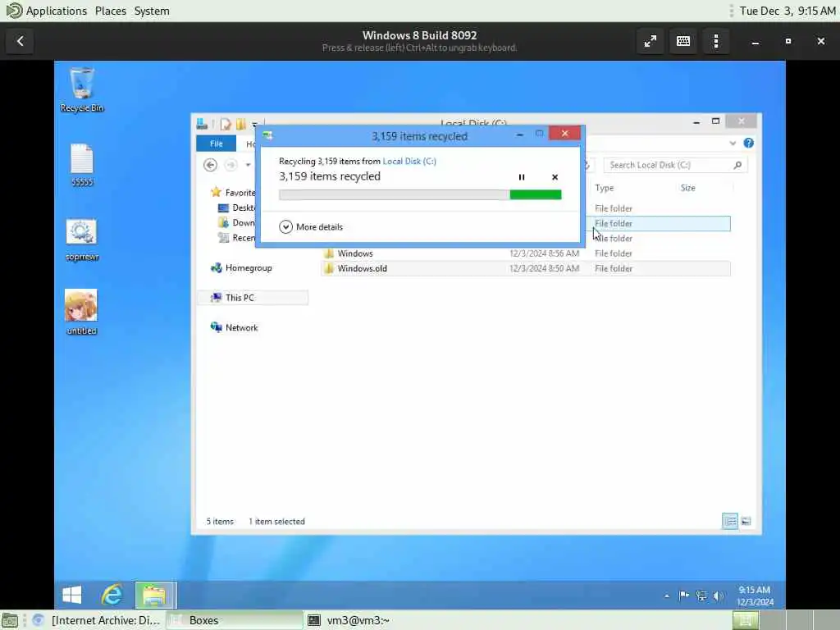Toggle Boxes fullscreen mode
840x630 pixels.
click(x=651, y=41)
